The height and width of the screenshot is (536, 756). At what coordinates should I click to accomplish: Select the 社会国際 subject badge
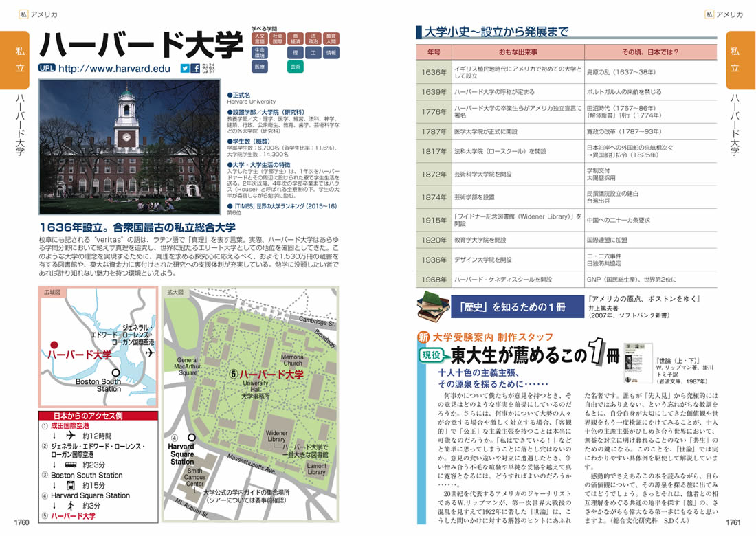click(x=277, y=38)
